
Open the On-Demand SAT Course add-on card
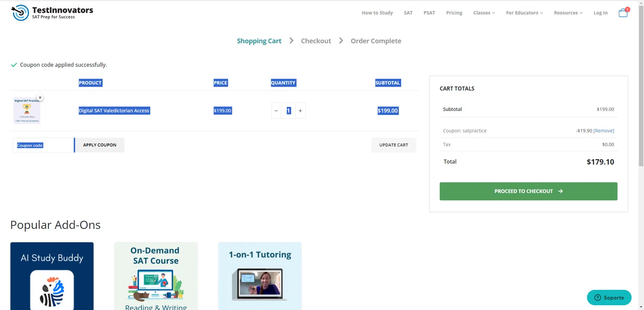click(x=156, y=276)
